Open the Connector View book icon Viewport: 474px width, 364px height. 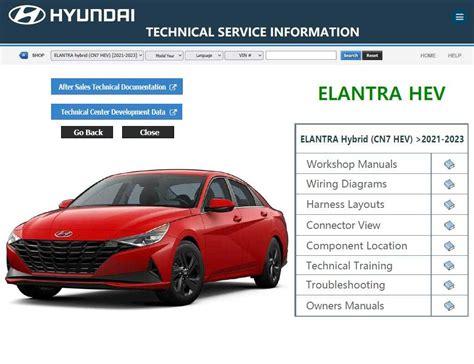(449, 225)
